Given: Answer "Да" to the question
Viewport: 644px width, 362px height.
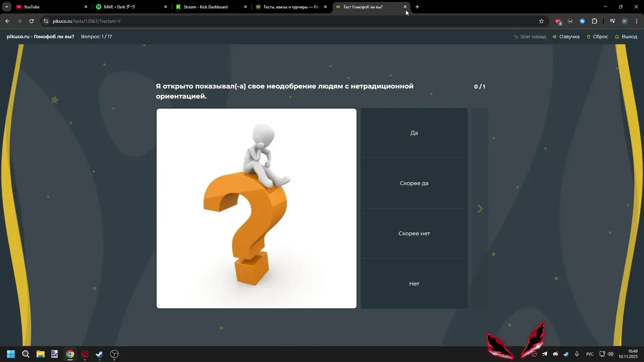Looking at the screenshot, I should [x=414, y=133].
